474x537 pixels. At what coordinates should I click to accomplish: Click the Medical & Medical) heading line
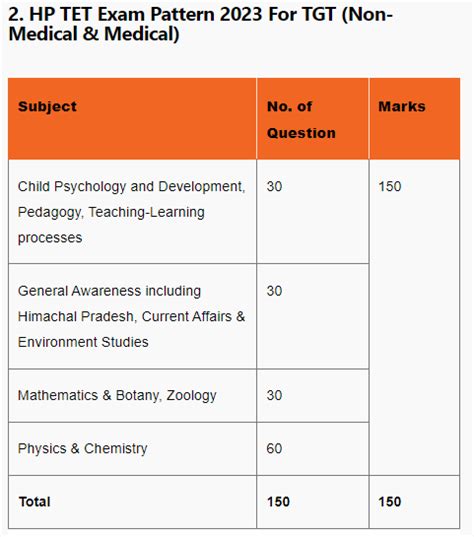click(94, 34)
